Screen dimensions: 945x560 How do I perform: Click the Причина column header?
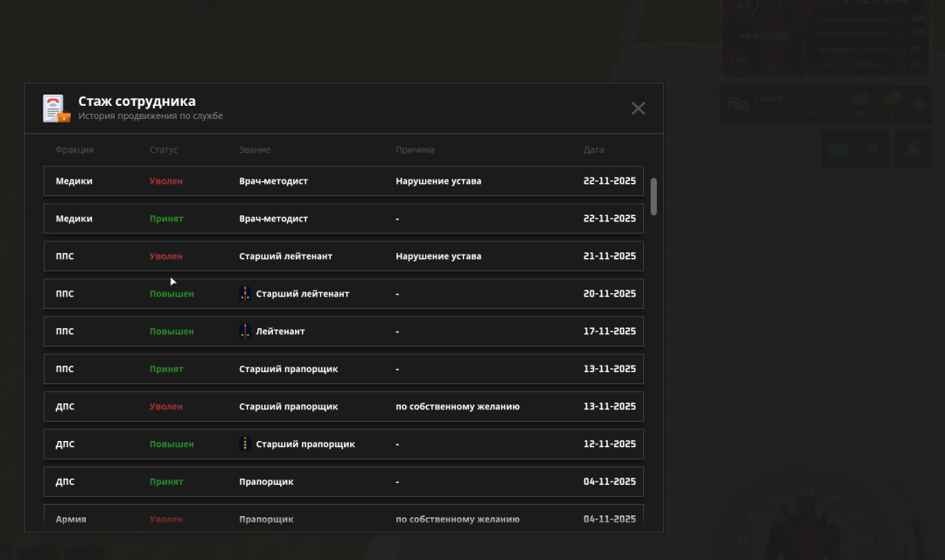415,150
